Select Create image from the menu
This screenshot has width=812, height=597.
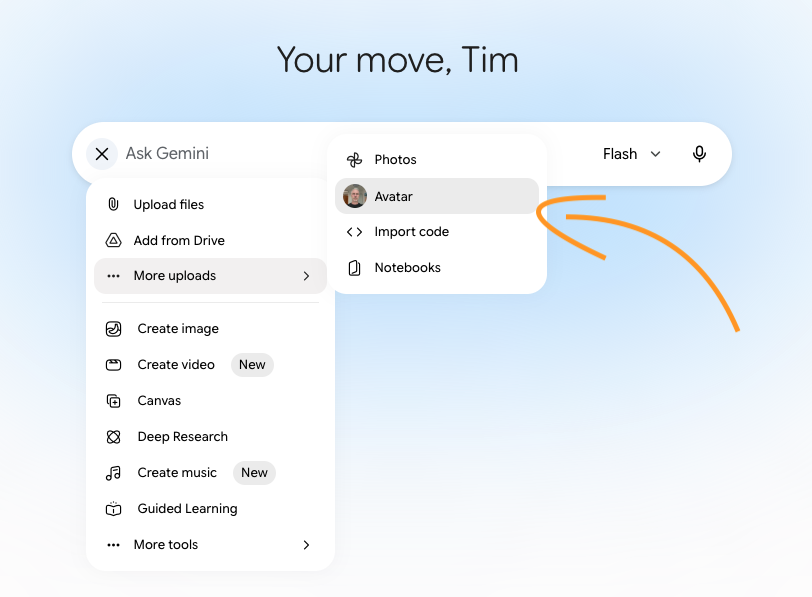click(210, 329)
